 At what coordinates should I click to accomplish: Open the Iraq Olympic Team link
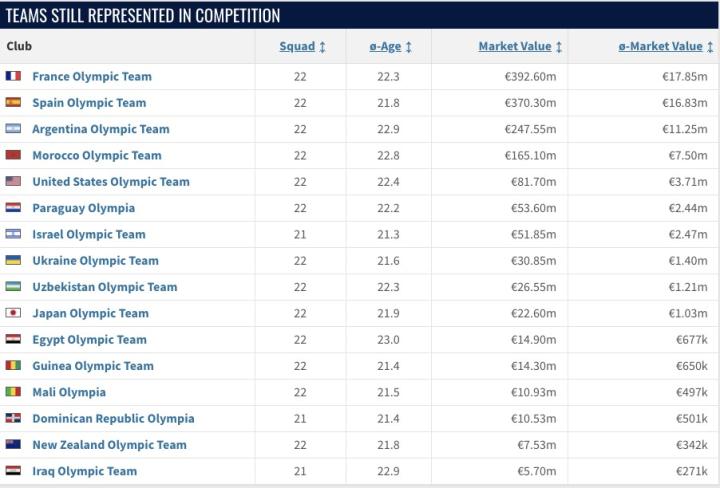[84, 471]
